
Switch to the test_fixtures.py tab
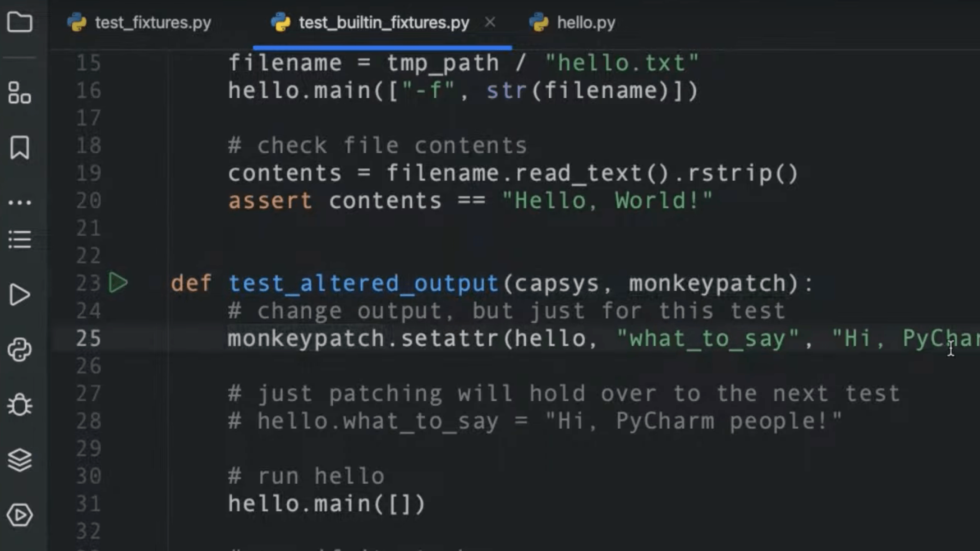click(x=153, y=23)
